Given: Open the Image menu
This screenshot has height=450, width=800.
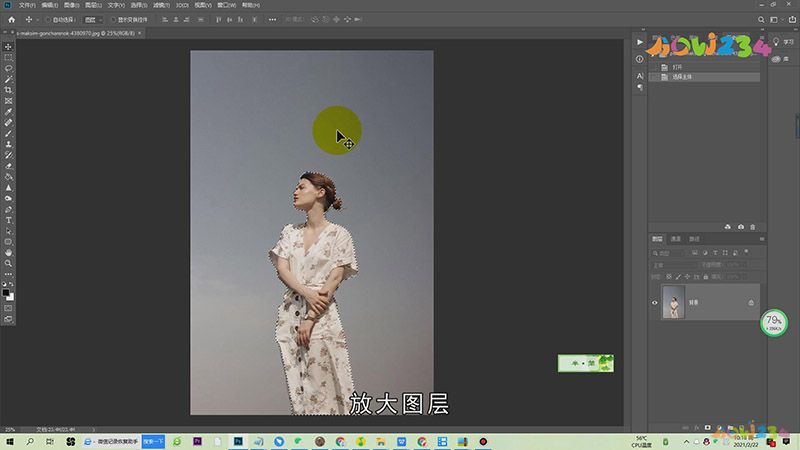Looking at the screenshot, I should click(71, 5).
